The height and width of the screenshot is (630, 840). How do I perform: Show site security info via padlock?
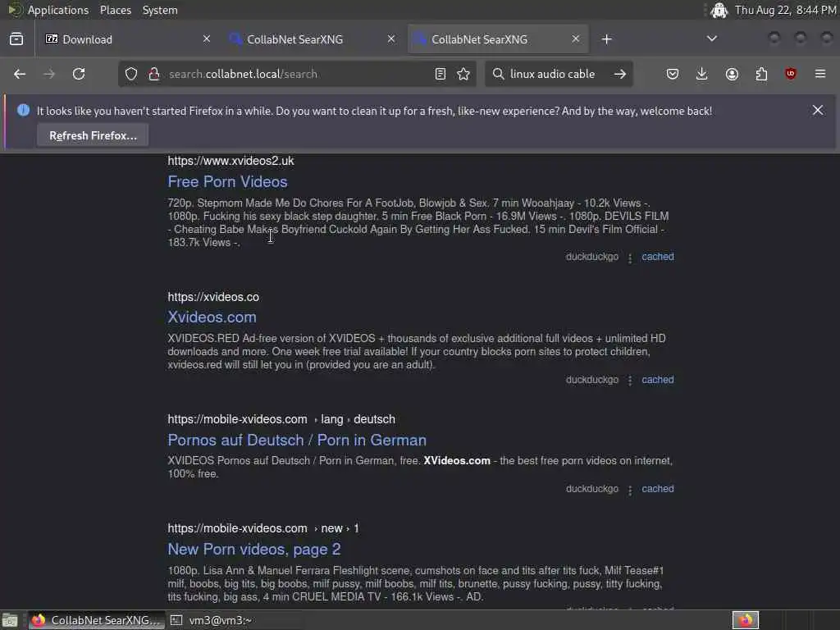click(x=154, y=74)
